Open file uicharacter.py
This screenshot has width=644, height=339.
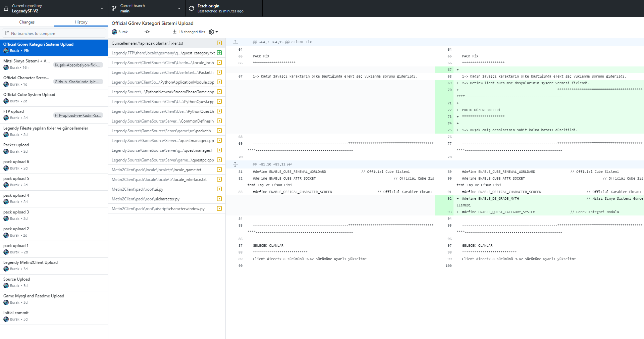[167, 199]
